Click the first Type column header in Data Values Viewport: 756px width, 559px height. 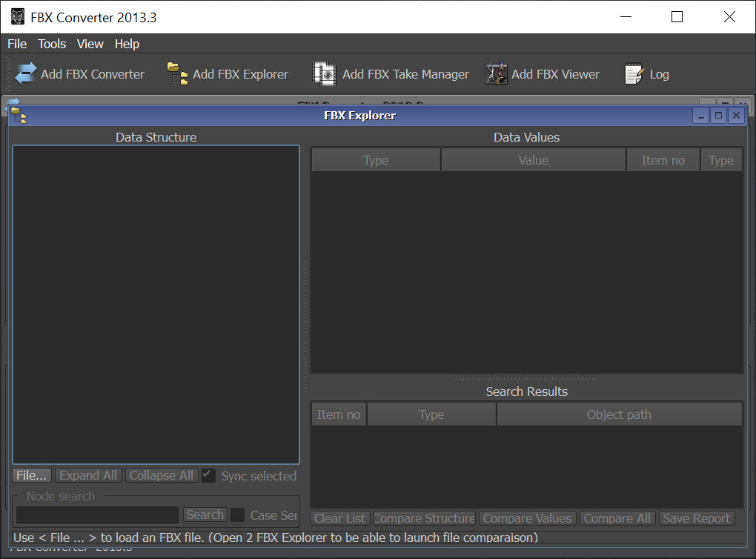click(376, 160)
